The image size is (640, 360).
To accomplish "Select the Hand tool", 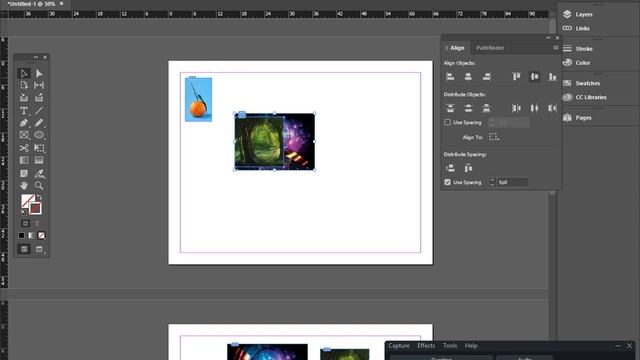I will (24, 186).
